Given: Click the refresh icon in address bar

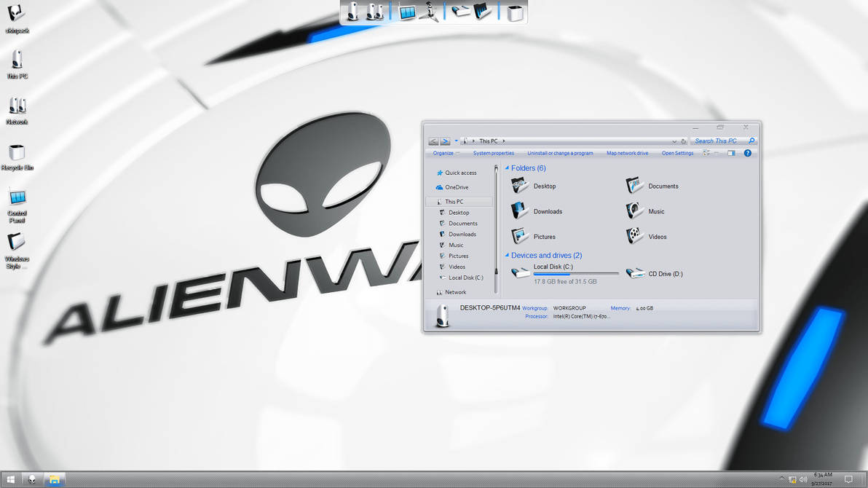Looking at the screenshot, I should pos(683,141).
